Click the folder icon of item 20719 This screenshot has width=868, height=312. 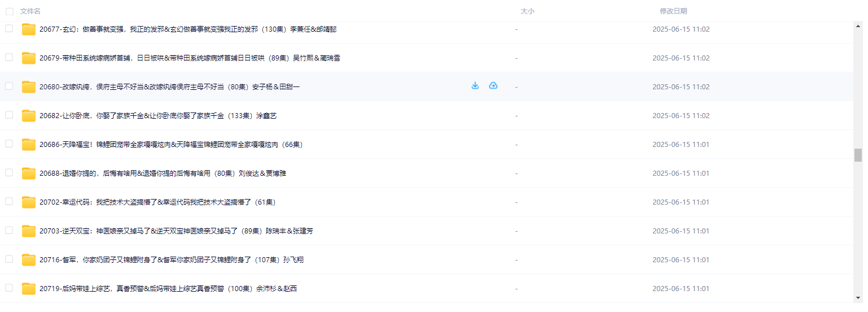pyautogui.click(x=29, y=289)
